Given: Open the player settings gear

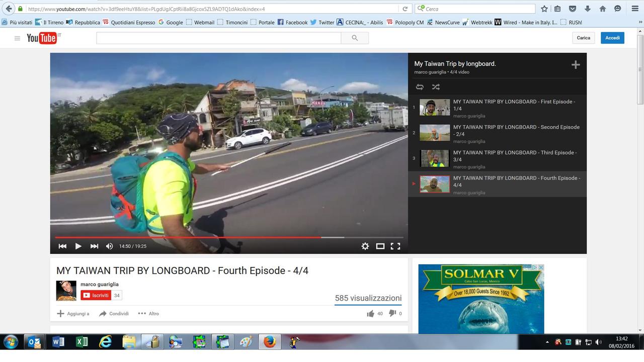Looking at the screenshot, I should point(365,246).
